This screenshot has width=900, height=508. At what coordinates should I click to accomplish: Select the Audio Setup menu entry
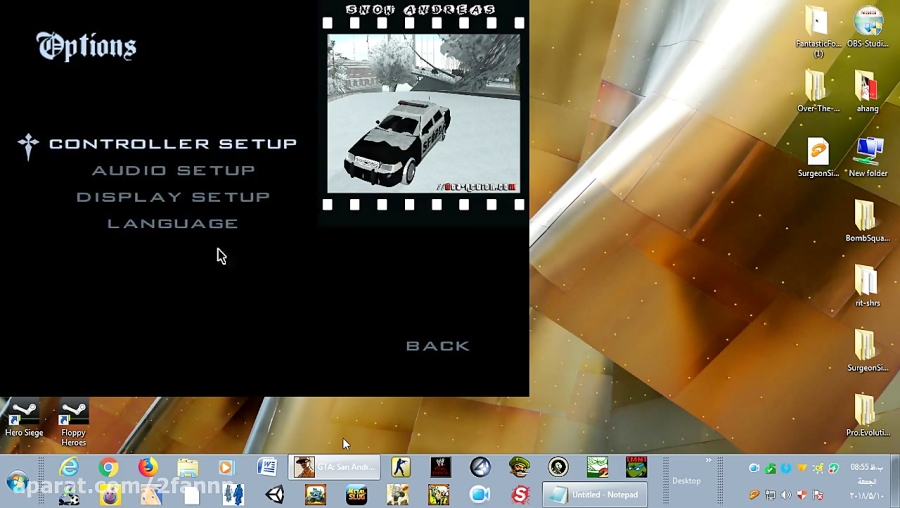(x=173, y=170)
